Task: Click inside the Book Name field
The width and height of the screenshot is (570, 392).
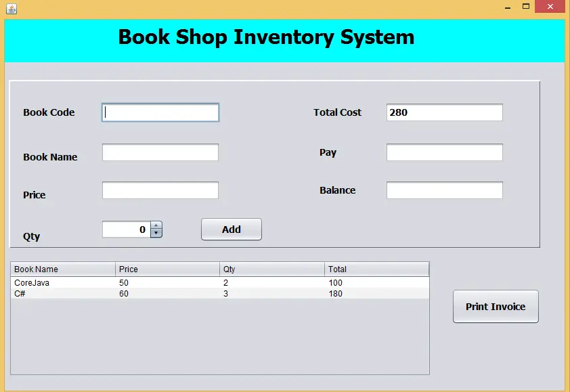Action: [x=160, y=152]
